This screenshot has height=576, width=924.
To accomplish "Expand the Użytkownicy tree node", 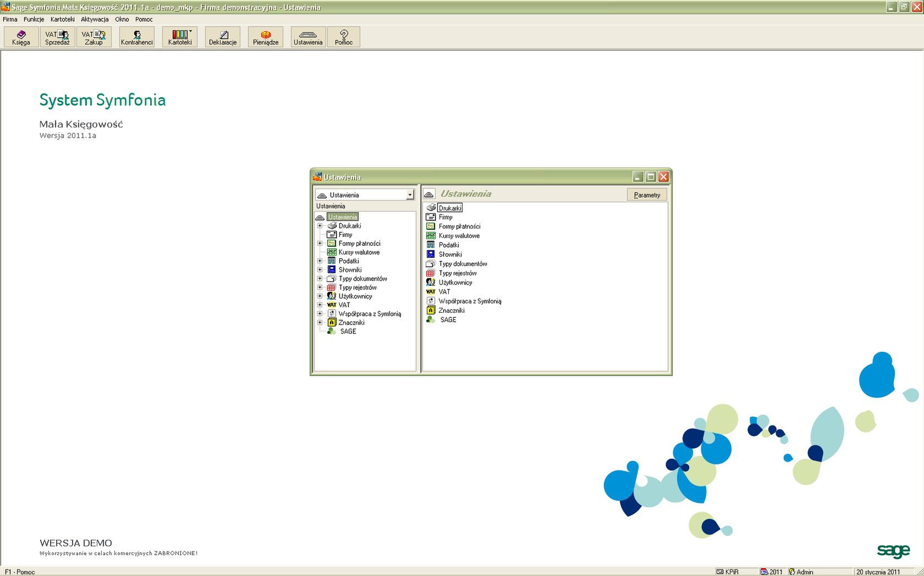I will pyautogui.click(x=320, y=296).
